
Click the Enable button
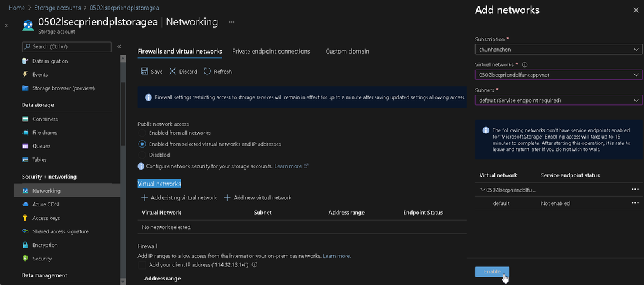point(492,271)
